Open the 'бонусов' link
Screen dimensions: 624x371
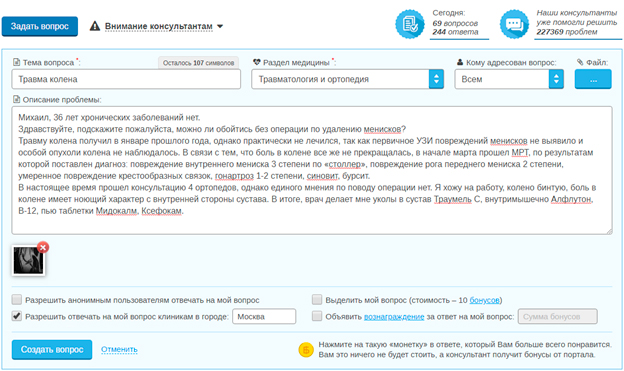tap(484, 300)
